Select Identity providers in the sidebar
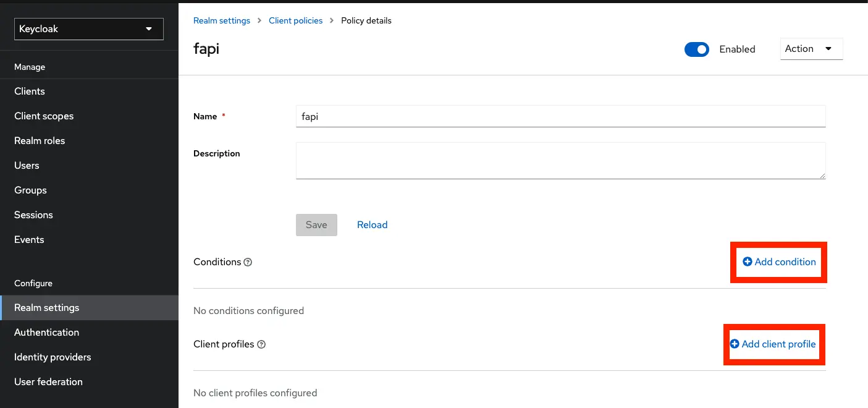868x408 pixels. tap(53, 357)
